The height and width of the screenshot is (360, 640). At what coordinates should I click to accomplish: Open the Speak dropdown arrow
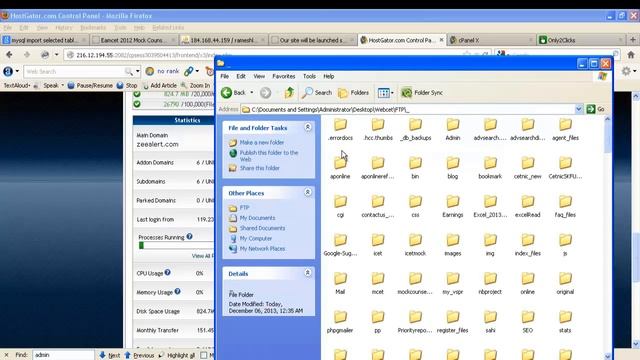[62, 85]
